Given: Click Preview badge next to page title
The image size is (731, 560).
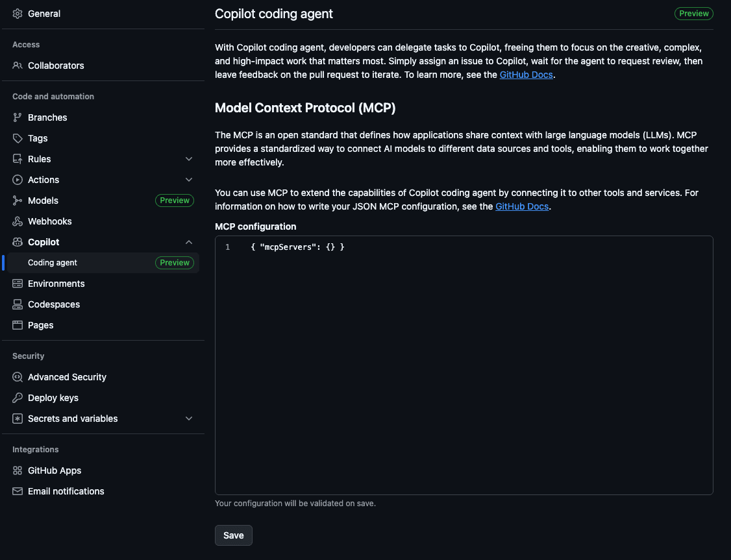Looking at the screenshot, I should 694,14.
